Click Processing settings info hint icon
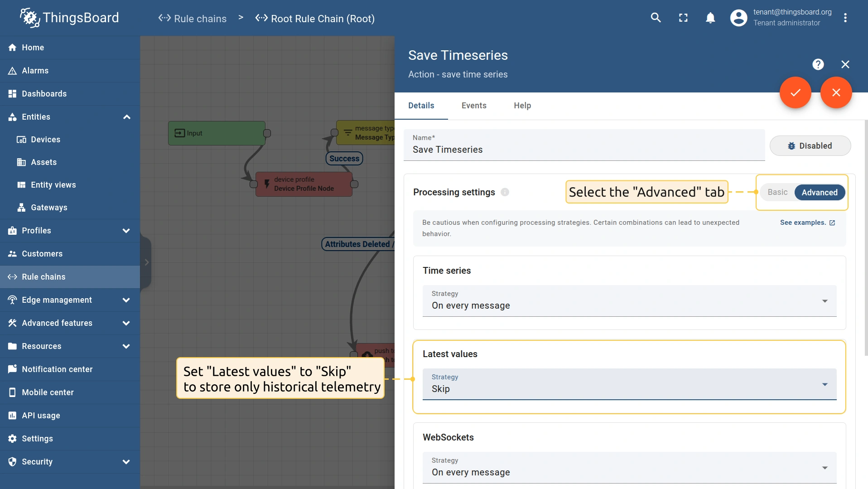Screen dimensions: 868x489 (505, 192)
